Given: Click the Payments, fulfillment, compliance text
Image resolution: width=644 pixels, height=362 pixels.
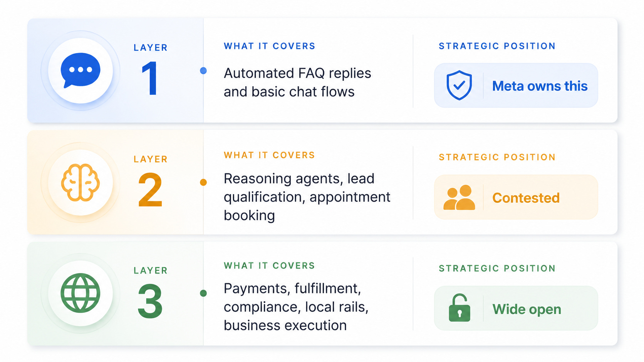Looking at the screenshot, I should tap(296, 307).
